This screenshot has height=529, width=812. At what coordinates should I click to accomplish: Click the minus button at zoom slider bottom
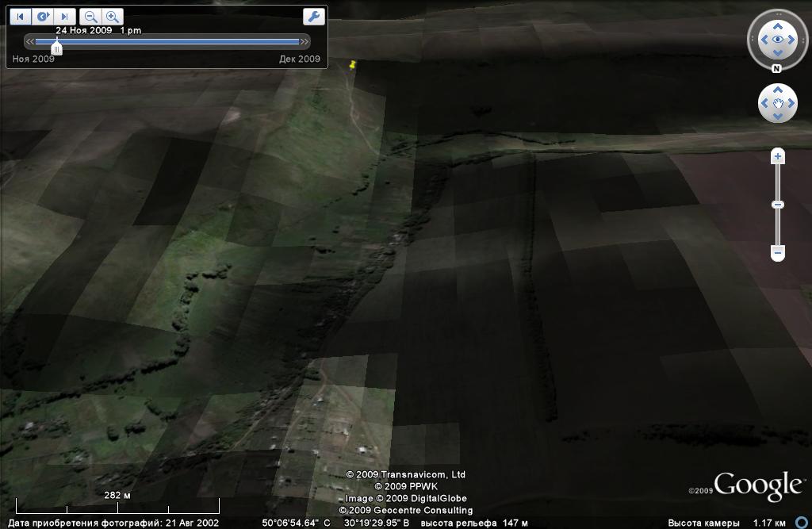click(778, 253)
